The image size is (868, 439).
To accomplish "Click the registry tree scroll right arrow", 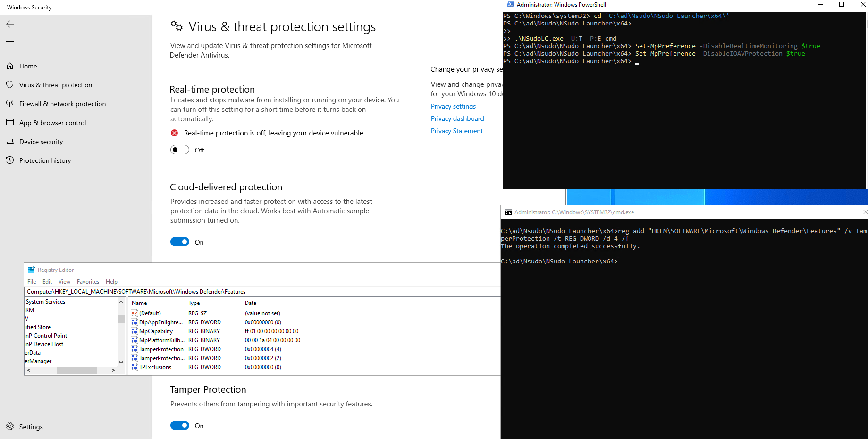I will (x=113, y=371).
